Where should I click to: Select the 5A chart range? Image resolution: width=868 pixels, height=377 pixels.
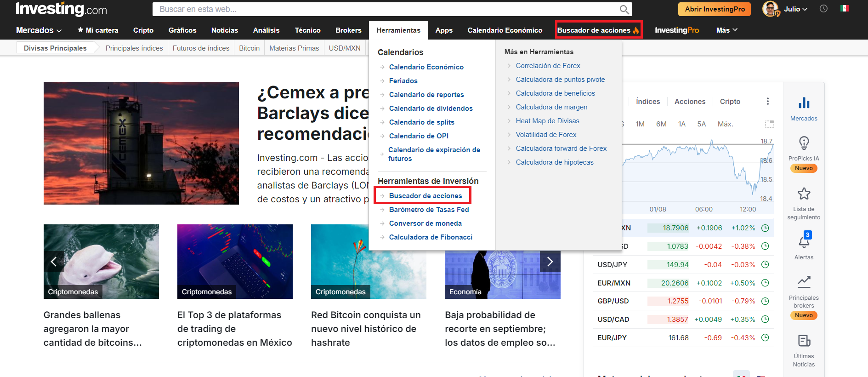[x=701, y=124]
